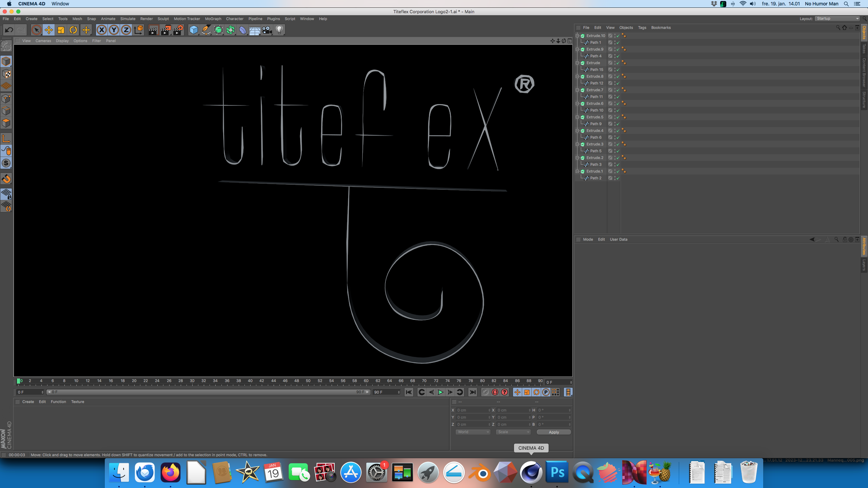This screenshot has height=488, width=868.
Task: Open the Attributes User Data menu
Action: pos(618,239)
